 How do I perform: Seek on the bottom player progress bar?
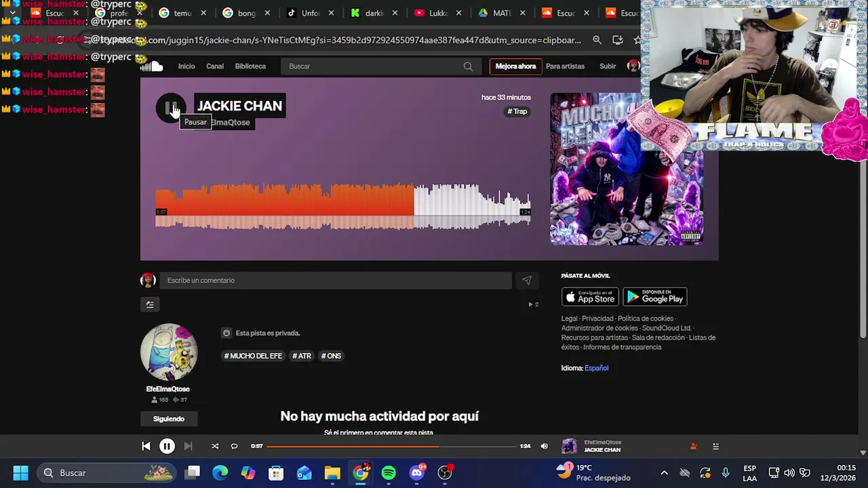391,446
